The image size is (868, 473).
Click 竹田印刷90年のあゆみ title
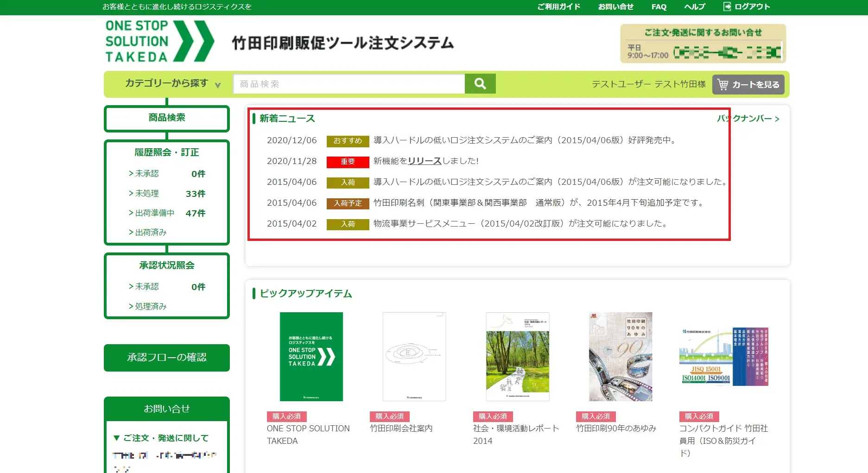(616, 429)
